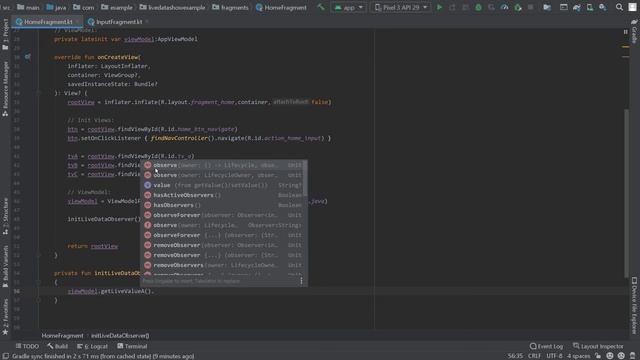Select the hasActiveObservers() suggestion
The width and height of the screenshot is (640, 360).
point(223,195)
